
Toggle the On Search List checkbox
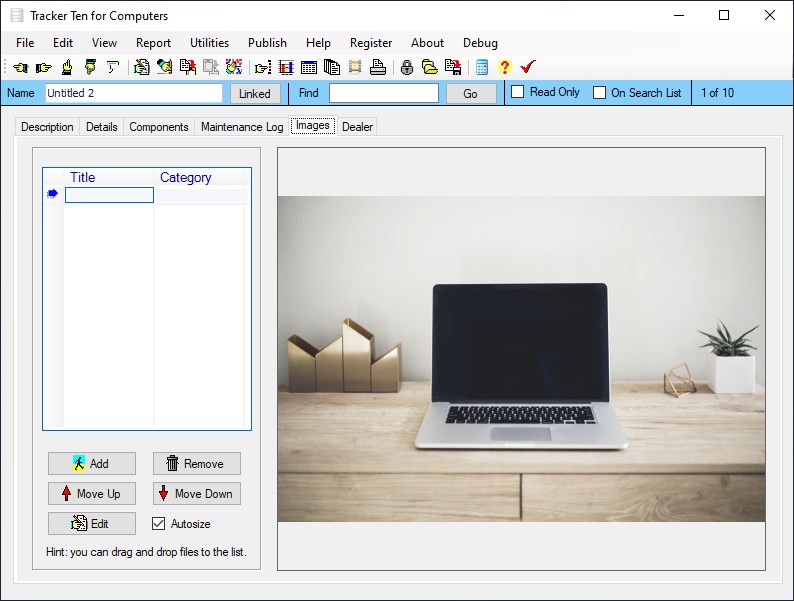click(x=599, y=93)
